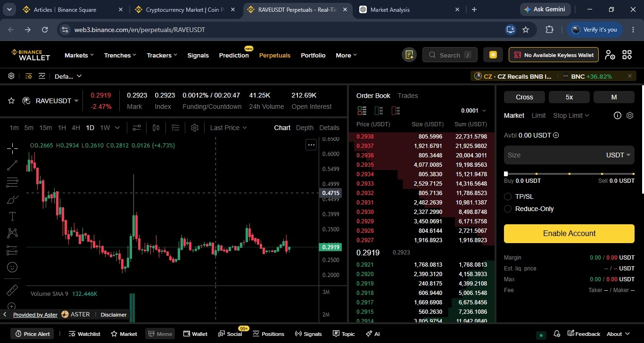The image size is (644, 343).
Task: Open the AI notes icon beside Search
Action: point(409,55)
